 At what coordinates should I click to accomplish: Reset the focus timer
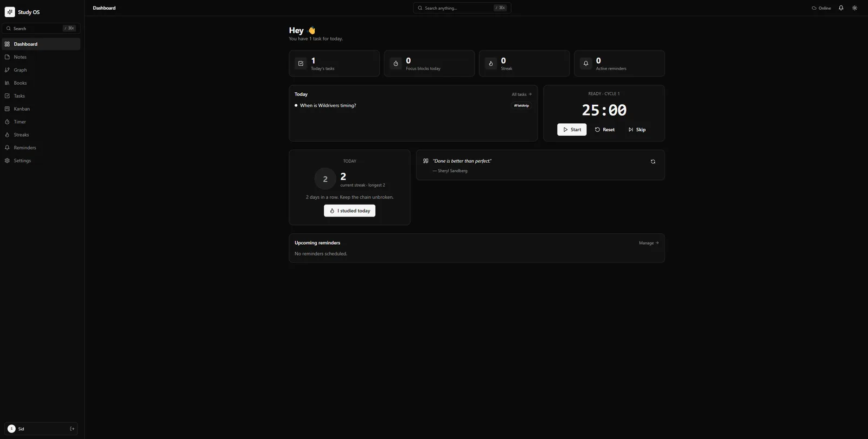[x=605, y=130]
